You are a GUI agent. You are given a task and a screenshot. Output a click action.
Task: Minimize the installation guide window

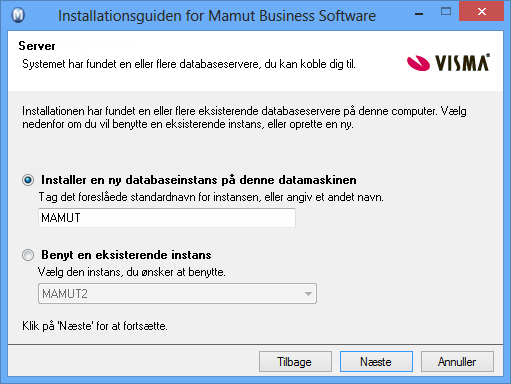(x=419, y=14)
